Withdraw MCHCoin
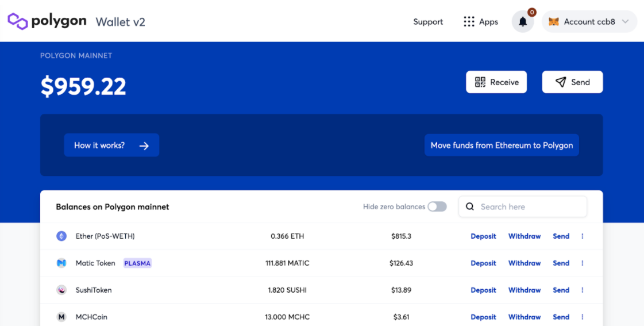644x326 pixels. (525, 317)
